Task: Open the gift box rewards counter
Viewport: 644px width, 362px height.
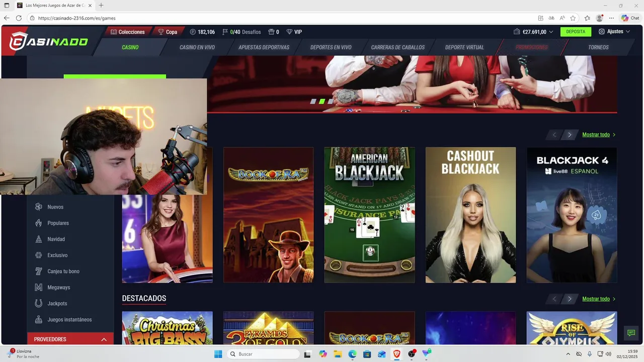Action: (x=274, y=32)
